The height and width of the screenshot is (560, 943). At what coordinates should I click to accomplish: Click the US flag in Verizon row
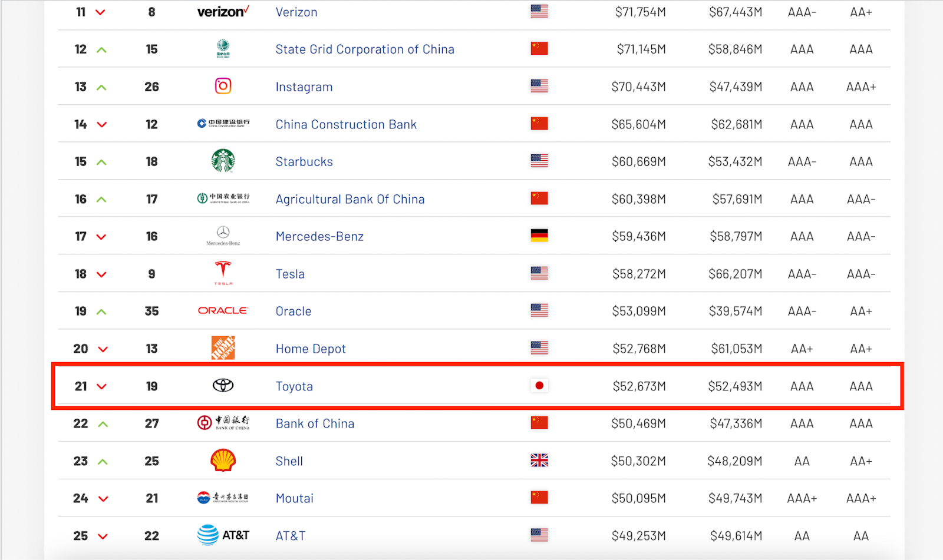coord(539,11)
